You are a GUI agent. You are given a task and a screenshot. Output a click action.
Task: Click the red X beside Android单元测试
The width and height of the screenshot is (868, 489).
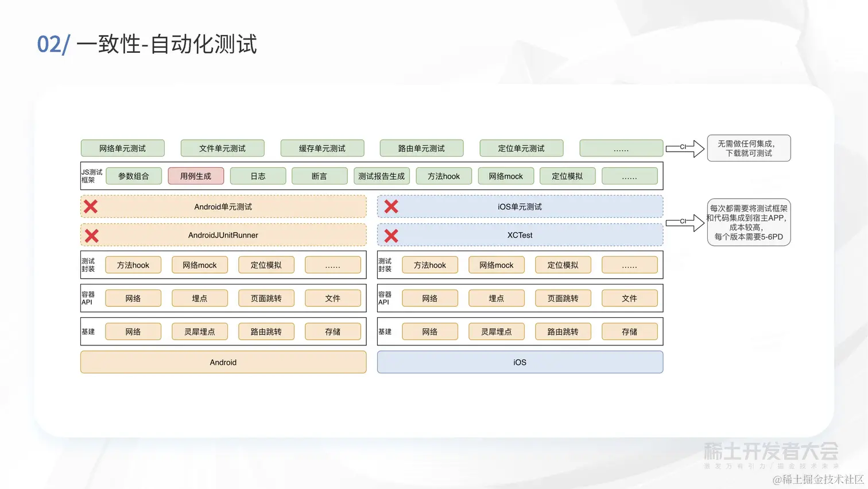click(x=91, y=207)
